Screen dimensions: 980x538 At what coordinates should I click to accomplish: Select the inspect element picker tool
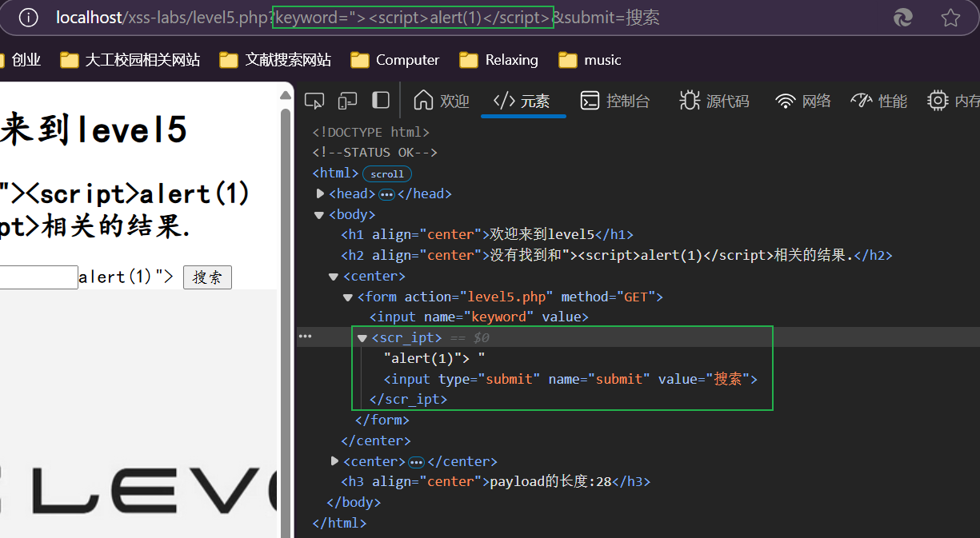pyautogui.click(x=315, y=101)
